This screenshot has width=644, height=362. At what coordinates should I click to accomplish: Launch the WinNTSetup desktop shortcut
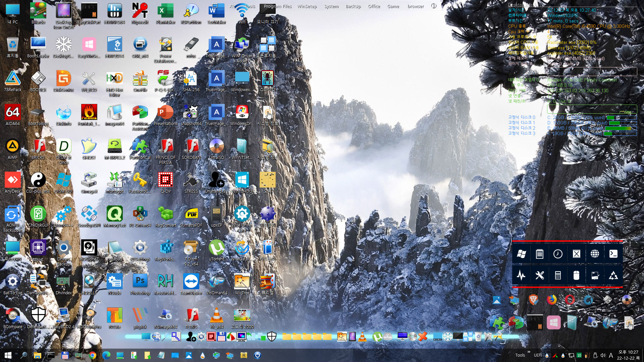[x=242, y=149]
